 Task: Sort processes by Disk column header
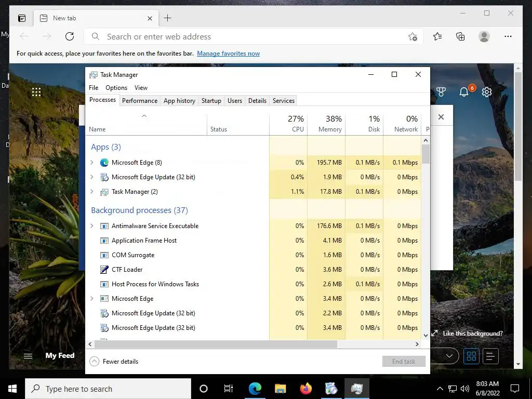364,124
